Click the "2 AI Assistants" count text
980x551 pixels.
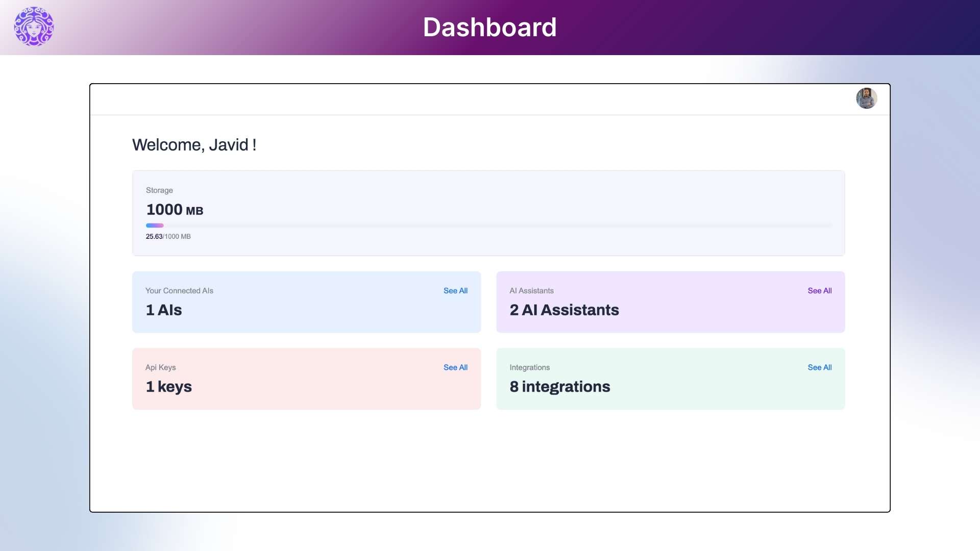click(x=564, y=310)
